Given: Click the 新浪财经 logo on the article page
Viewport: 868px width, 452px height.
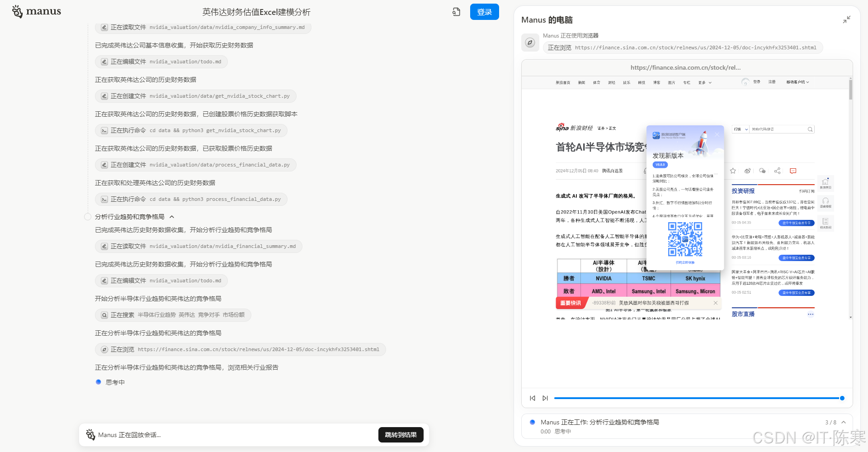Looking at the screenshot, I should [x=574, y=128].
